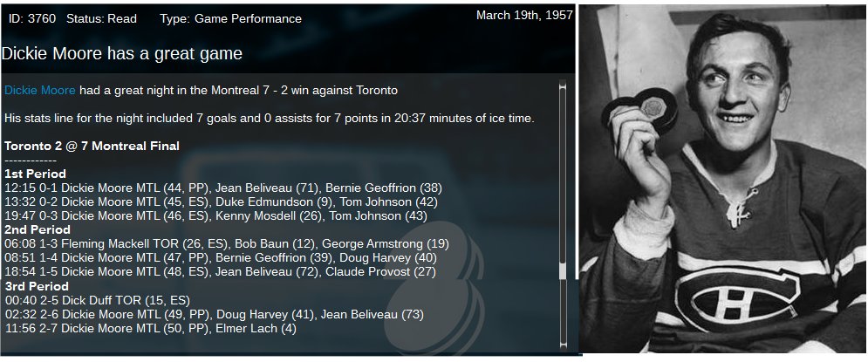This screenshot has width=868, height=362.
Task: Click the Toronto 2 @ 7 Montreal Final heading
Action: pos(92,146)
